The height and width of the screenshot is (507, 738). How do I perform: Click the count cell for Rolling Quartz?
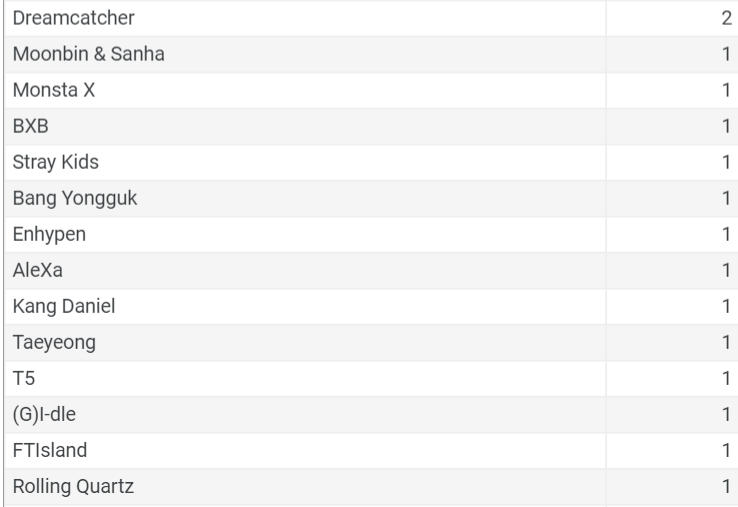pos(672,487)
